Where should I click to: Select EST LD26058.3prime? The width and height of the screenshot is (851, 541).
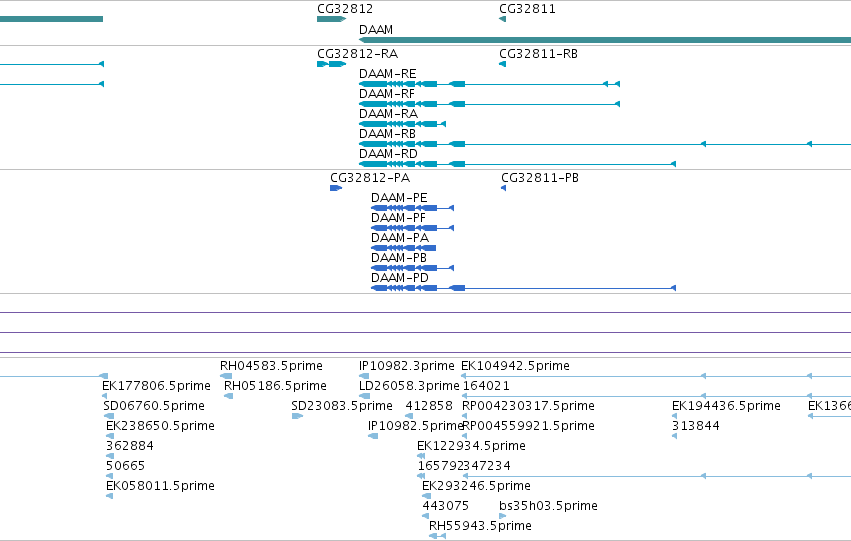409,386
